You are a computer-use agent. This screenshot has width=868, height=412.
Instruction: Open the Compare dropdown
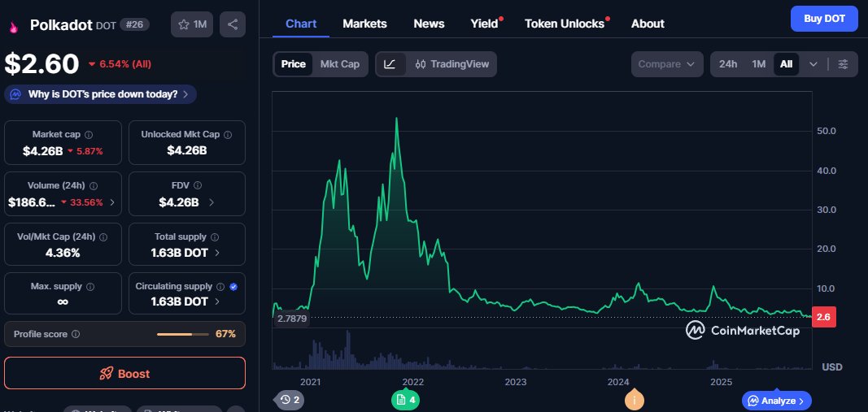(x=667, y=64)
